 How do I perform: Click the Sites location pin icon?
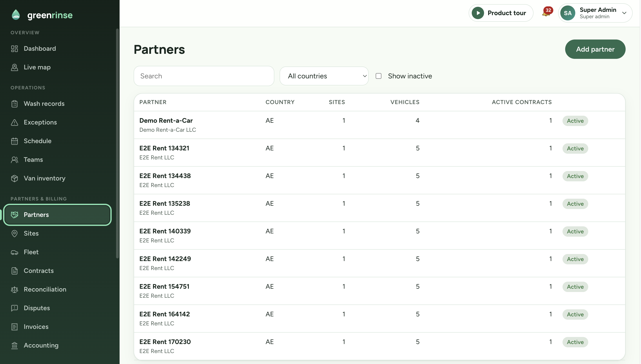click(15, 233)
